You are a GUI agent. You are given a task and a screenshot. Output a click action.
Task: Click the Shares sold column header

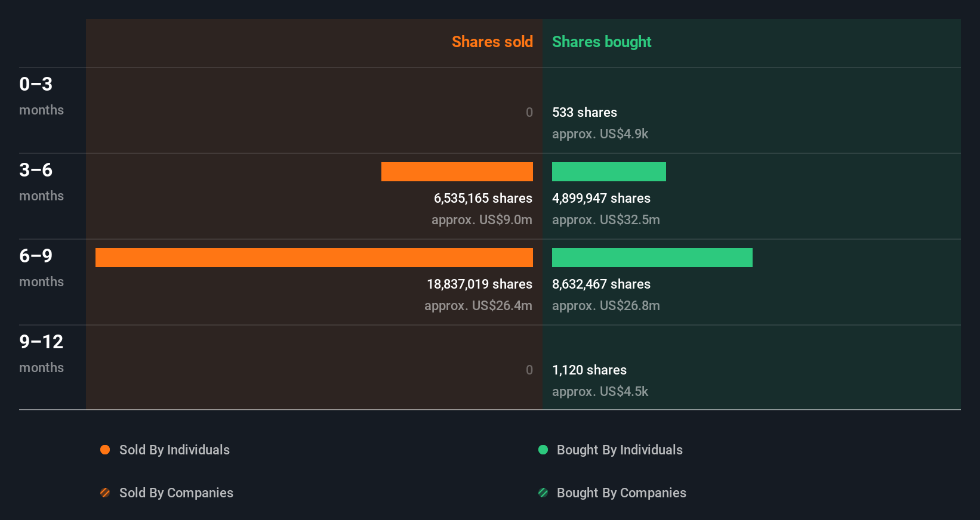pyautogui.click(x=492, y=42)
